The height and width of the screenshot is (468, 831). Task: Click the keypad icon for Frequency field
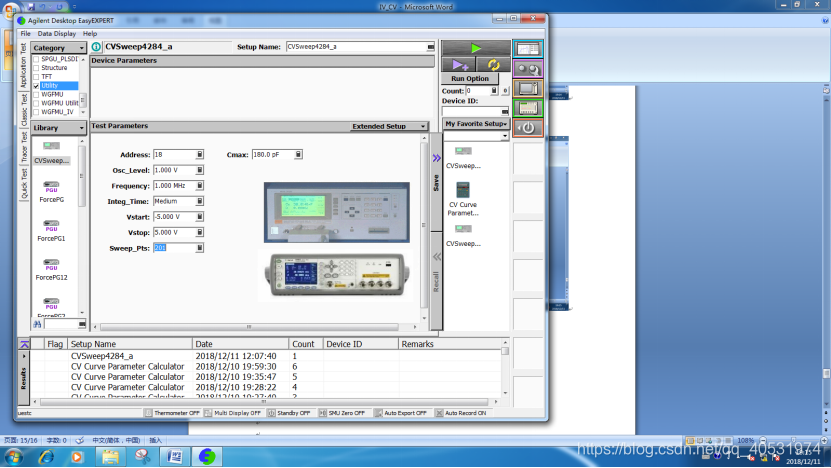pyautogui.click(x=200, y=186)
